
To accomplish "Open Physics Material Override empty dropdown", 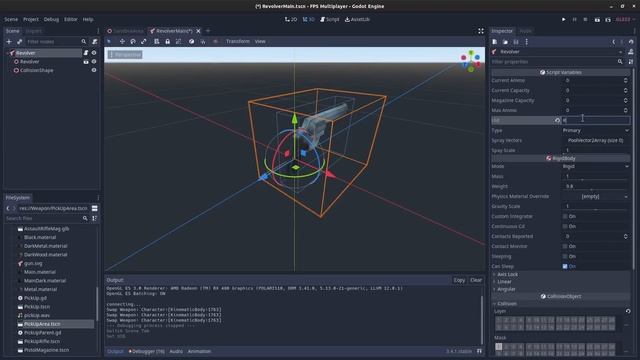I will [x=596, y=196].
